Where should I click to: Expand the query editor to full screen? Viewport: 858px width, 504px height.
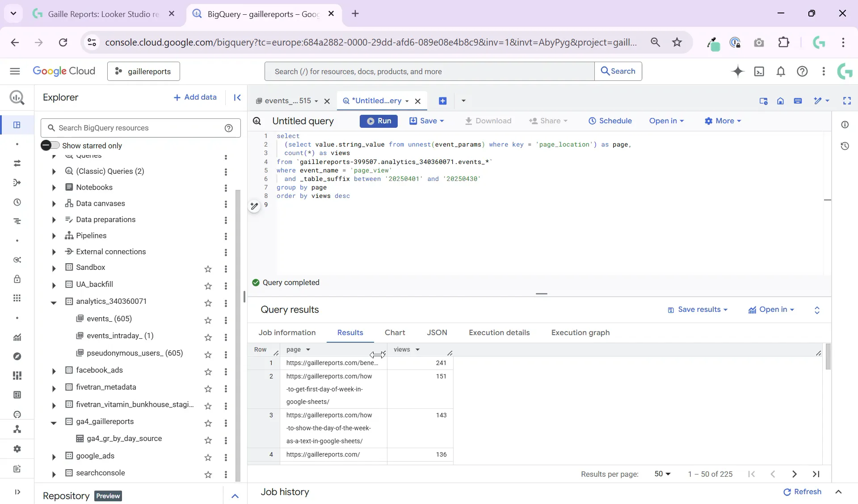pyautogui.click(x=847, y=101)
